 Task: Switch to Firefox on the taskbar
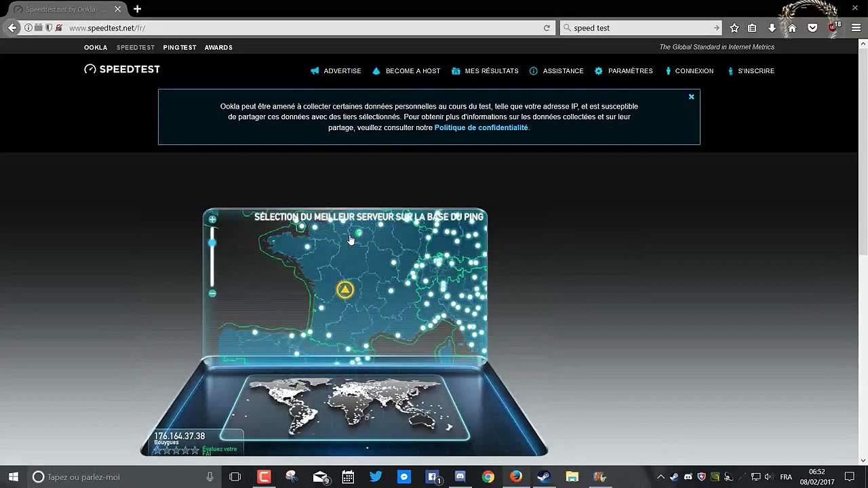tap(516, 477)
